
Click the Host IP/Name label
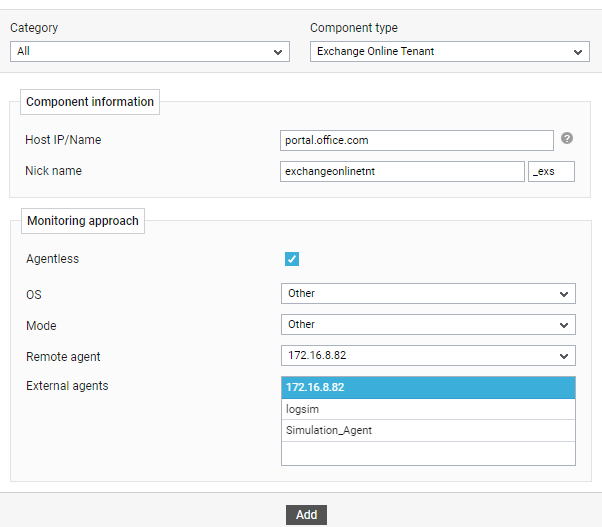pos(63,140)
